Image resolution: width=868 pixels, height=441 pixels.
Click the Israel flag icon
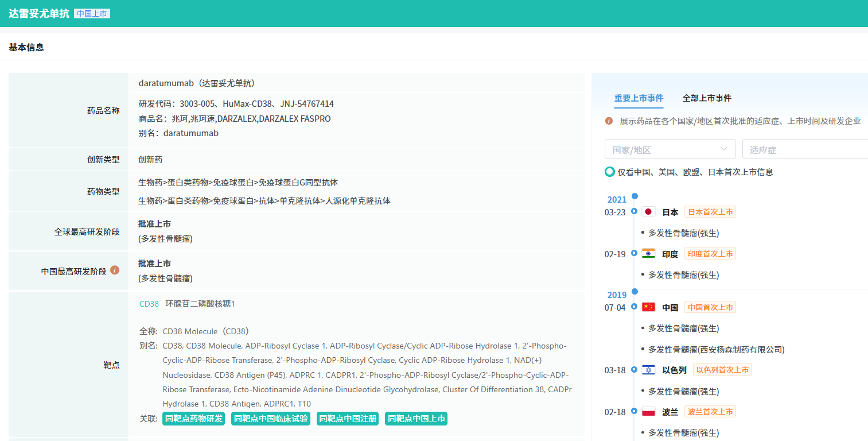pyautogui.click(x=648, y=370)
